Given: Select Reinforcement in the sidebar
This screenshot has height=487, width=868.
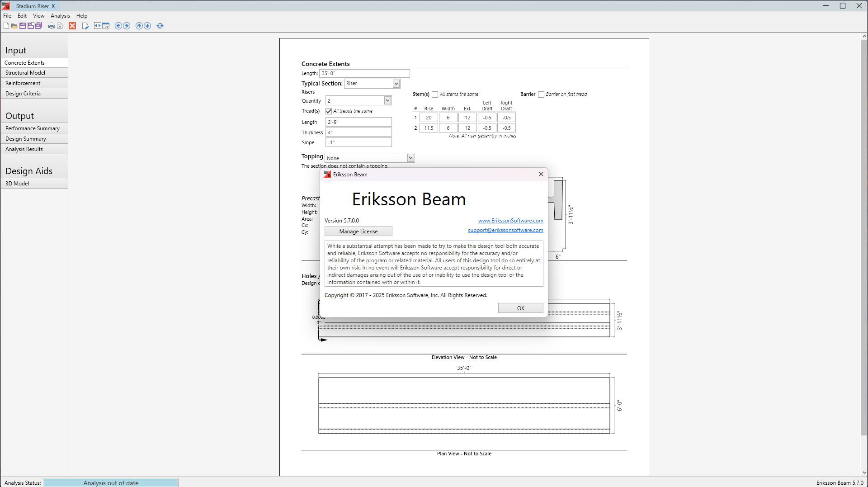Looking at the screenshot, I should point(34,83).
